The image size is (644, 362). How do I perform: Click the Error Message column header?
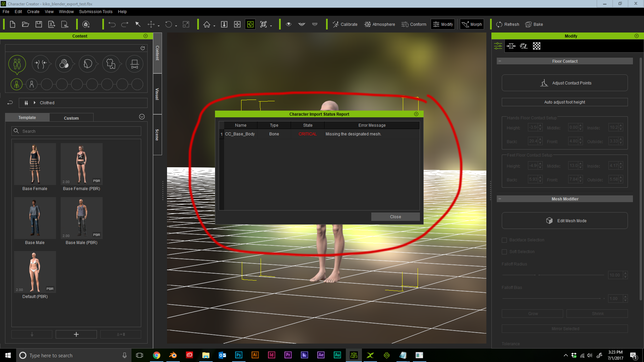[372, 125]
